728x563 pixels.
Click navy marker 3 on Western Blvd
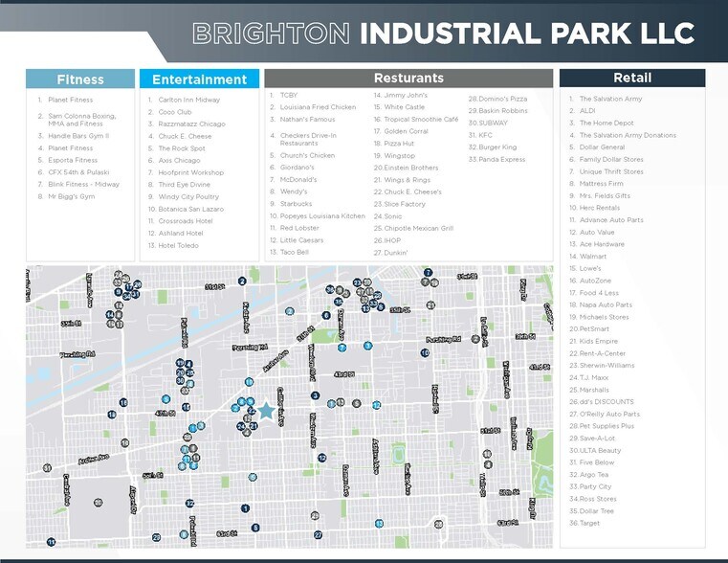[316, 395]
